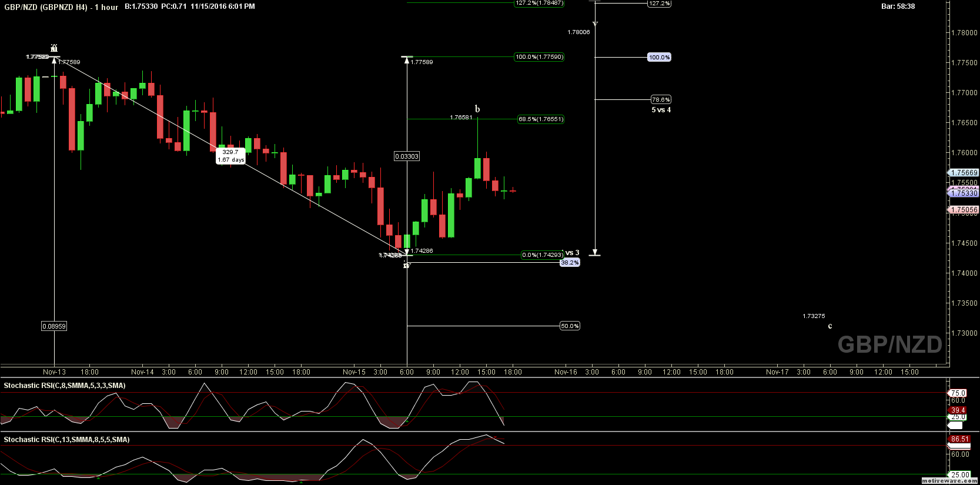This screenshot has height=485, width=980.
Task: Click the '5 vs 4' annotation
Action: (x=661, y=110)
